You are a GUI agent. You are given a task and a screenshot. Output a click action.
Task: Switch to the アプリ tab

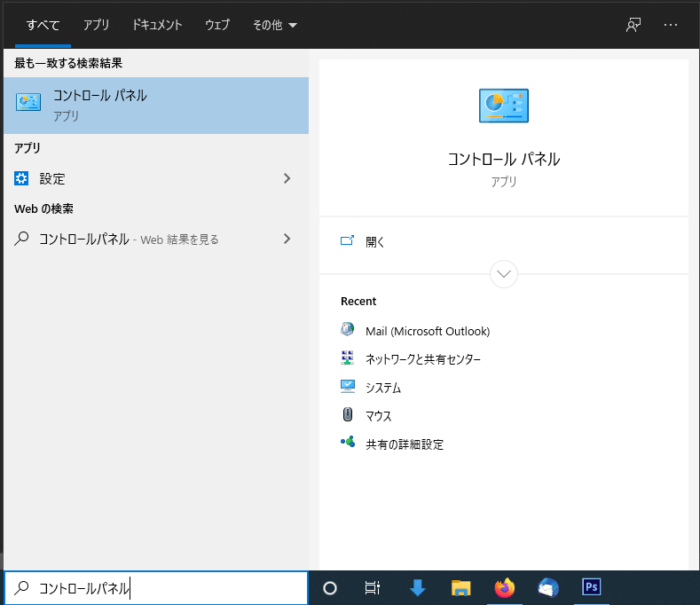[x=97, y=25]
